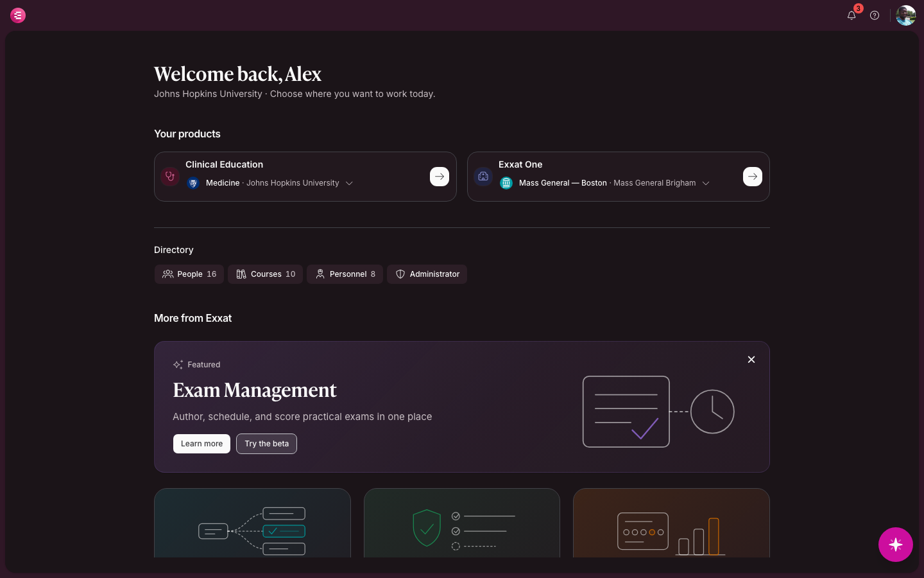Click the Mass General institution icon

(506, 183)
